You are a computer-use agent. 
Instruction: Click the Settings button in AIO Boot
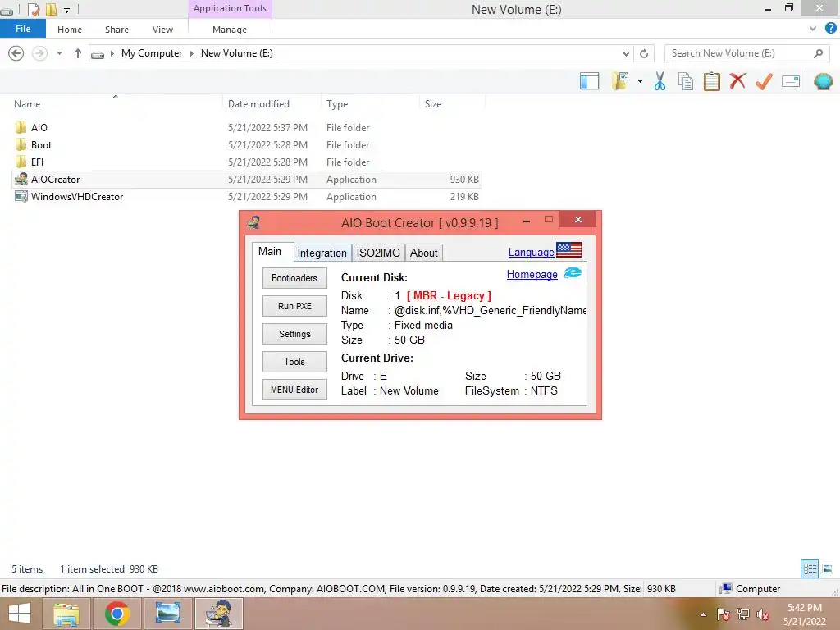[x=294, y=334]
